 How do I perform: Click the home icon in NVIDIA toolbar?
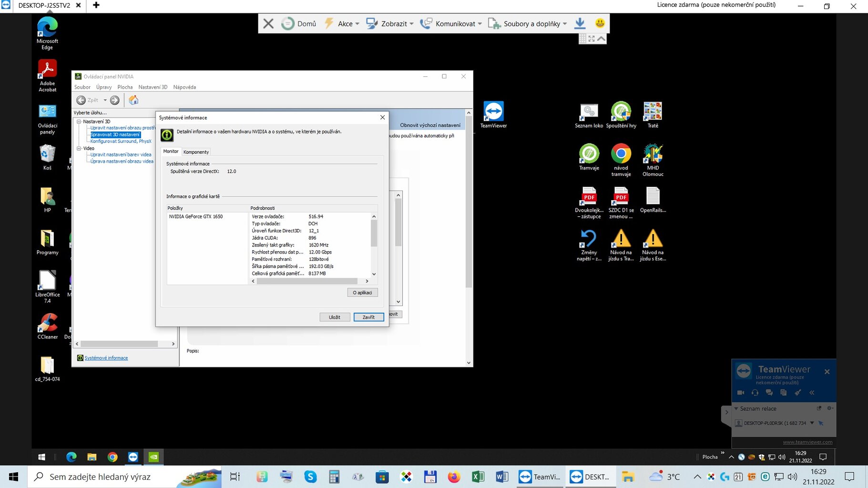click(133, 100)
